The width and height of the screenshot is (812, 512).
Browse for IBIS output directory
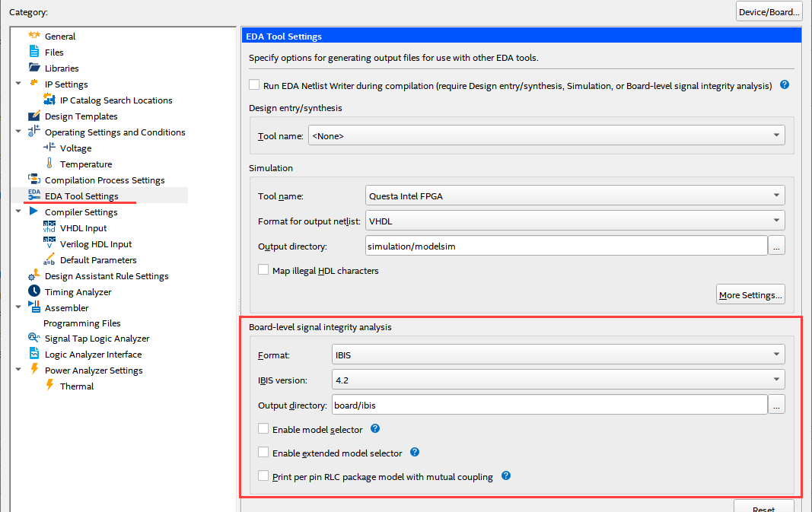[776, 405]
